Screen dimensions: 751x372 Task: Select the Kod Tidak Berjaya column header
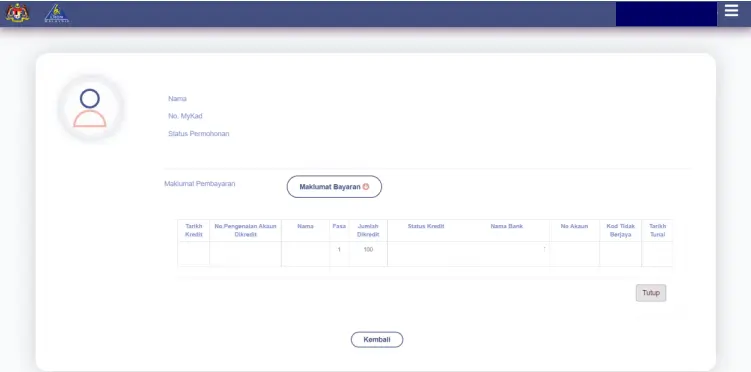(x=620, y=230)
